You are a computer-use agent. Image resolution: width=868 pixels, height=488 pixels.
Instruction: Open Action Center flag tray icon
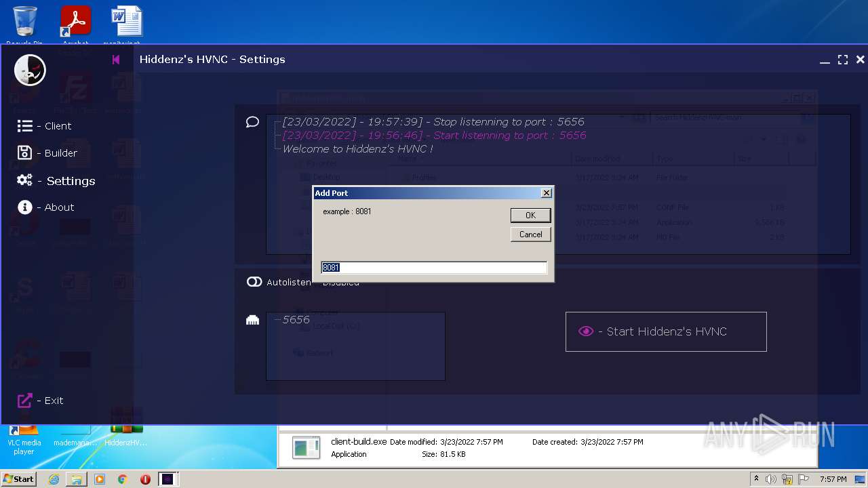coord(804,479)
